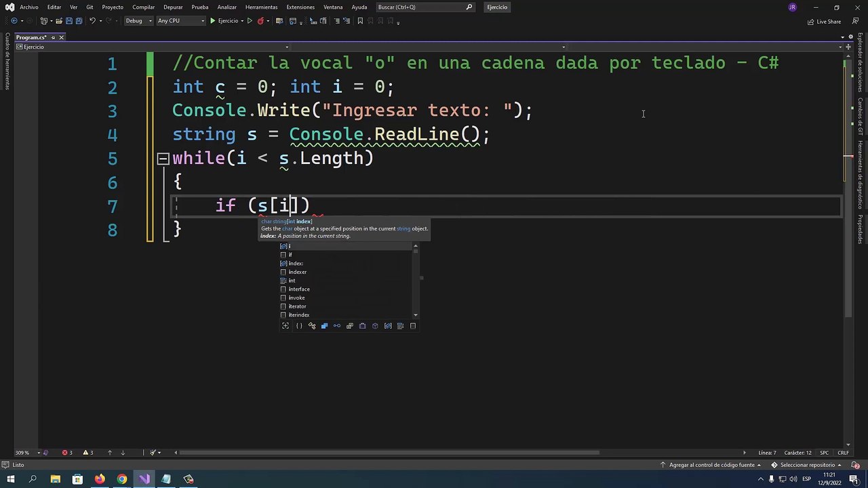
Task: Toggle the blue structures filter in IntelliSense
Action: point(324,326)
